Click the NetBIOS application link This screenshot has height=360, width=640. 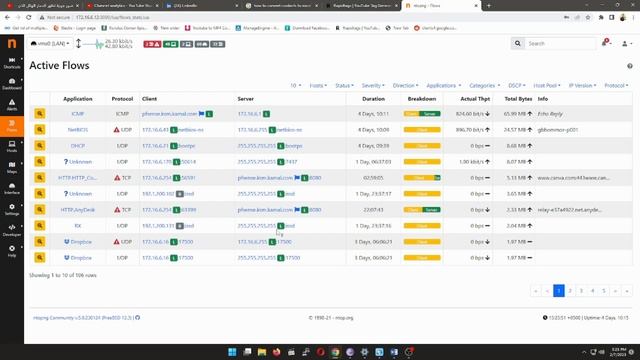tap(78, 130)
